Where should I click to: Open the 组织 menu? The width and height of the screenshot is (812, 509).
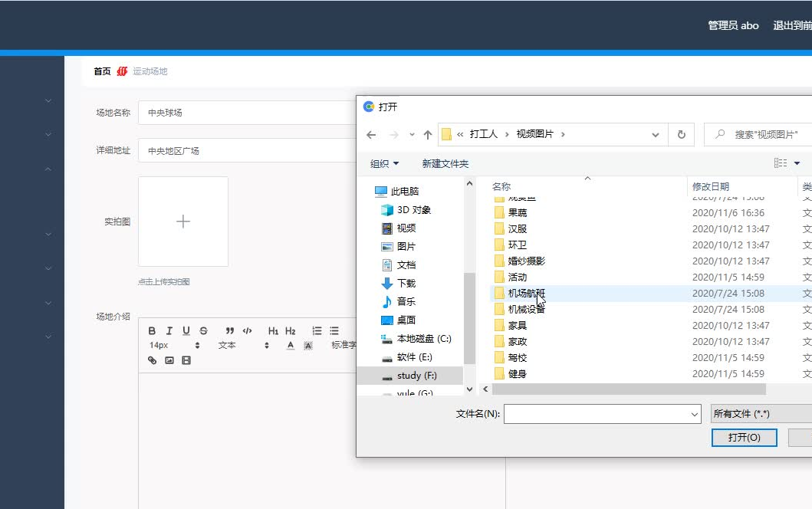click(383, 163)
